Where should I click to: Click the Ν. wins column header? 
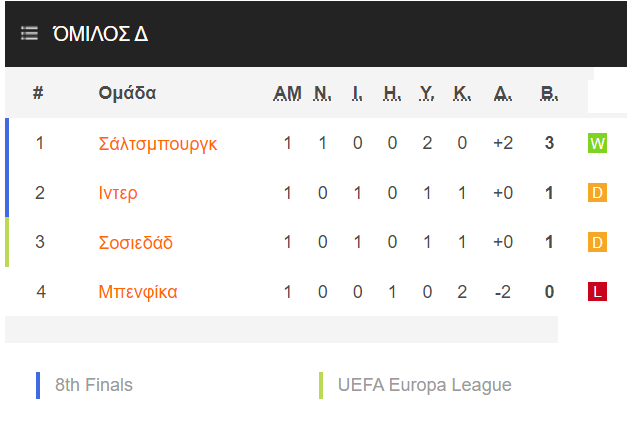tap(322, 94)
